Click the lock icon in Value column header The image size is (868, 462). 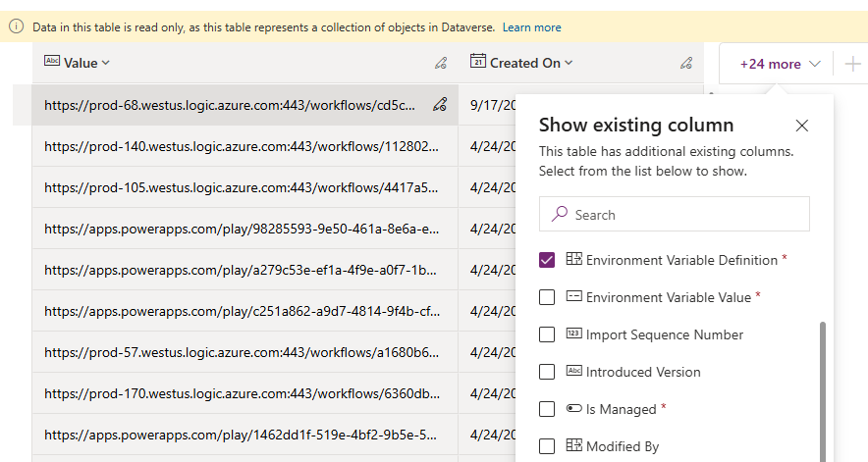[441, 63]
